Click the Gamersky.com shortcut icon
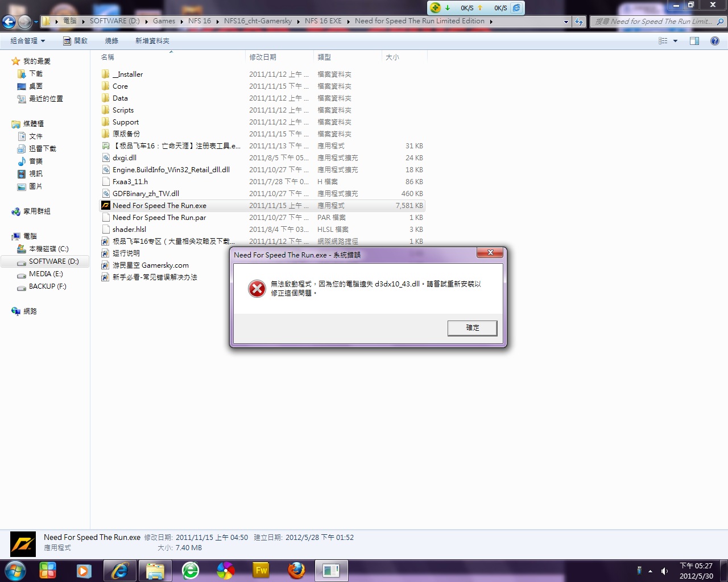The image size is (728, 582). (105, 265)
